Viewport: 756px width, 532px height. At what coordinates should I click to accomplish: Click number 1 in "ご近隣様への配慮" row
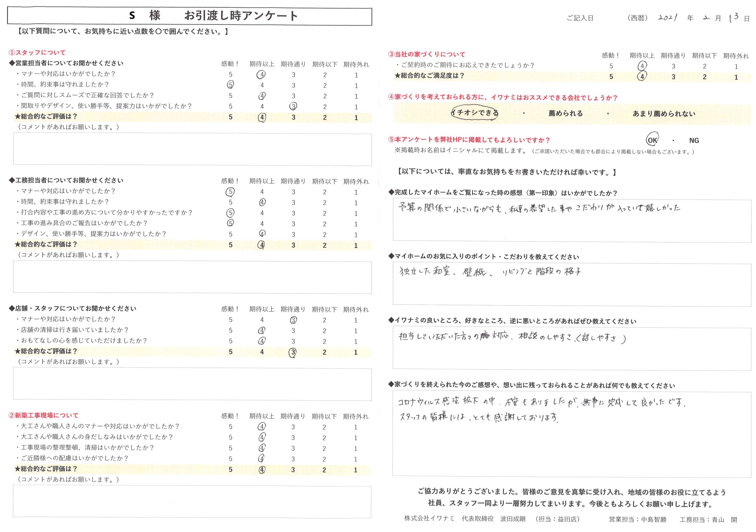click(x=356, y=459)
